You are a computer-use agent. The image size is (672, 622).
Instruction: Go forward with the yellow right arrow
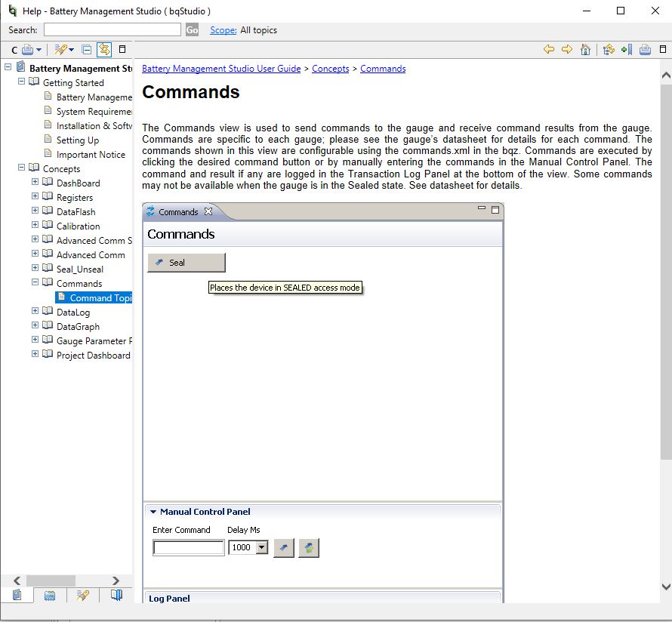(567, 49)
